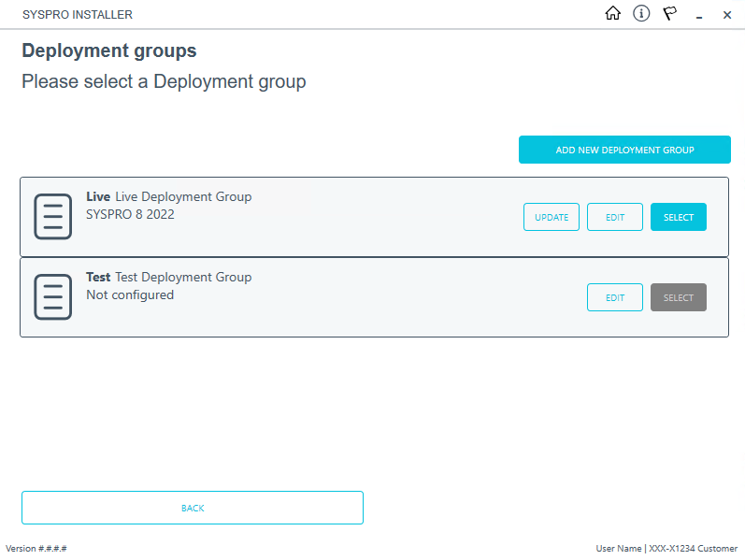Click the Version label in the footer

36,548
